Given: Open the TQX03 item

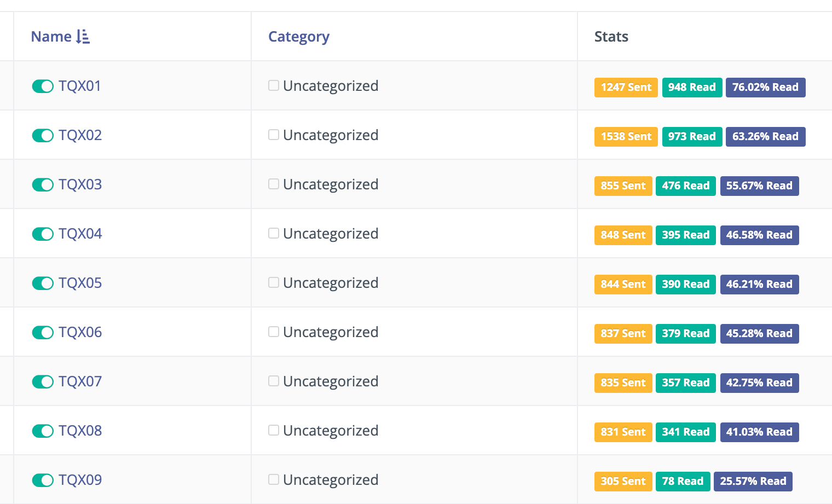Looking at the screenshot, I should [80, 184].
